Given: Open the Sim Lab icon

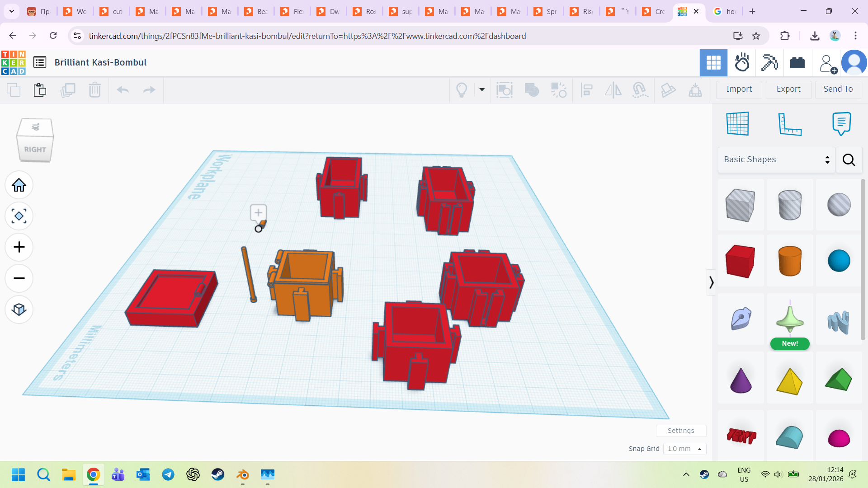Looking at the screenshot, I should (742, 62).
